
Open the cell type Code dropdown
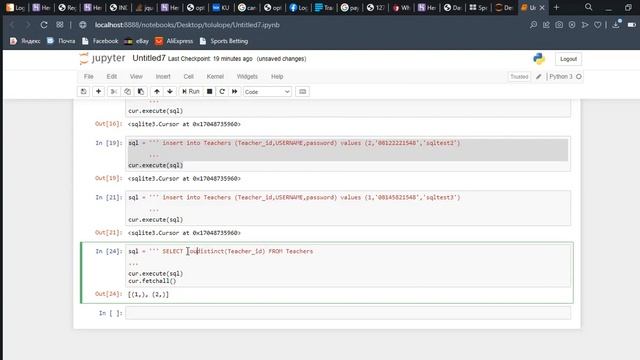[267, 92]
